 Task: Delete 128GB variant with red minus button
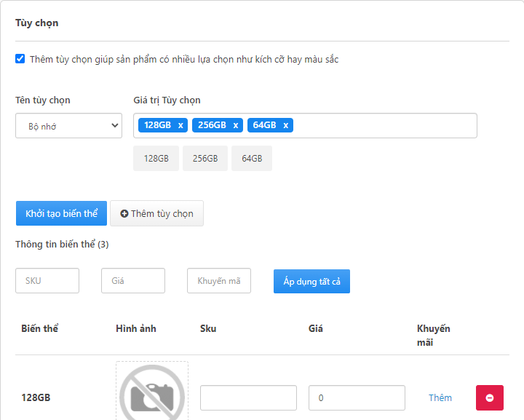[x=490, y=397]
